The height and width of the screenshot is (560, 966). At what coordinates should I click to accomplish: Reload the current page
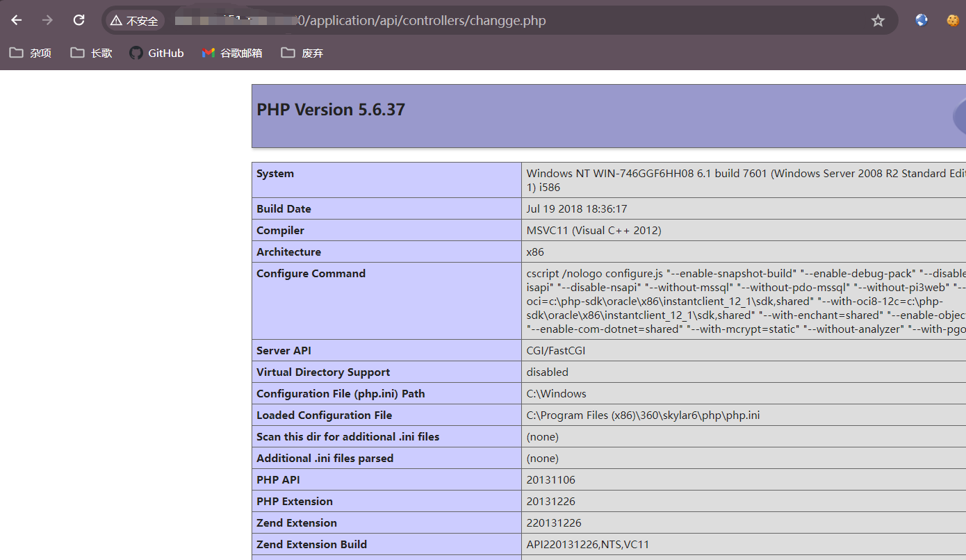[x=79, y=20]
